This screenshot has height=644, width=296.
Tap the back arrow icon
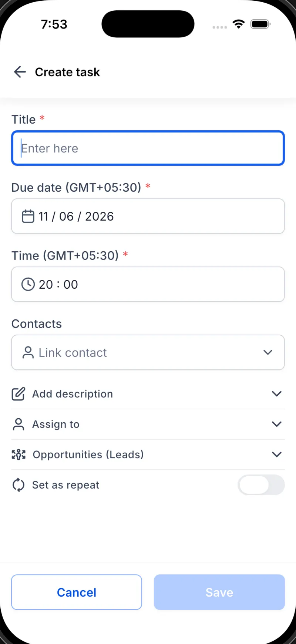coord(20,72)
